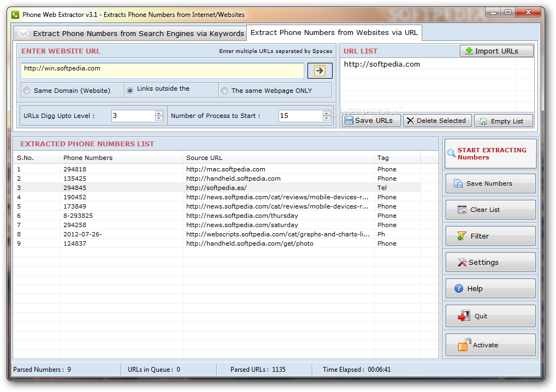Click Quit button
The image size is (556, 392).
(490, 316)
